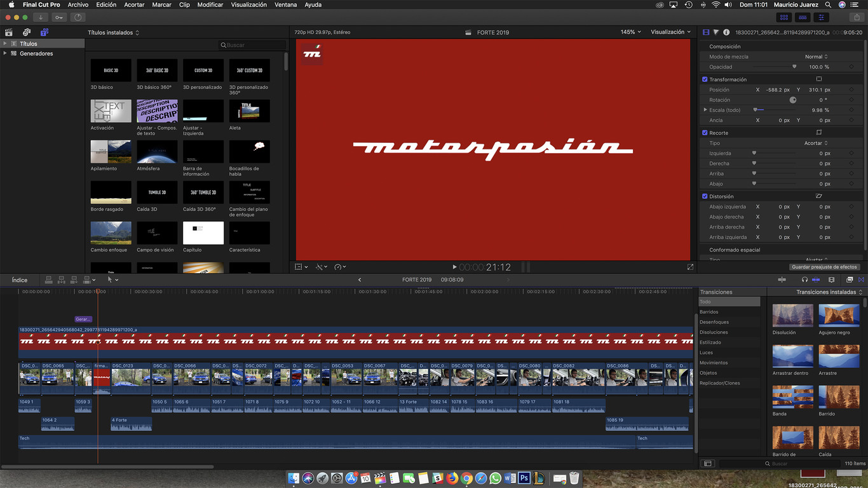Click the clip appearance filmstrip icon
868x488 pixels.
pyautogui.click(x=832, y=280)
